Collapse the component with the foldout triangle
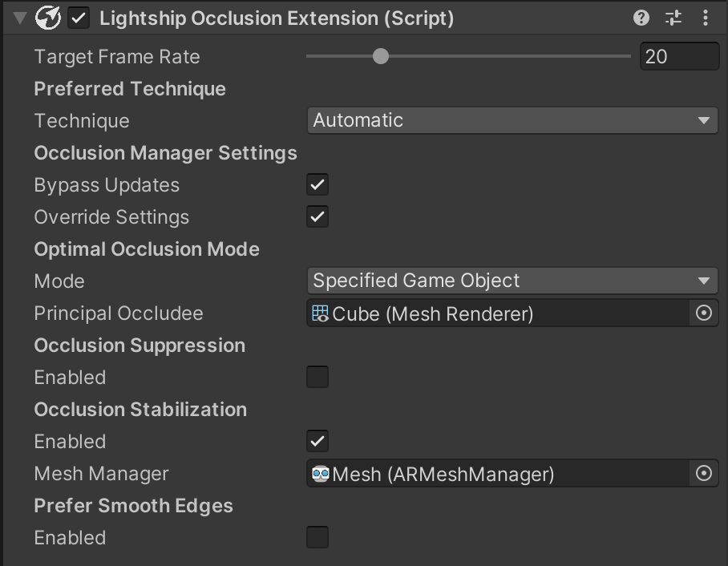 click(x=18, y=18)
